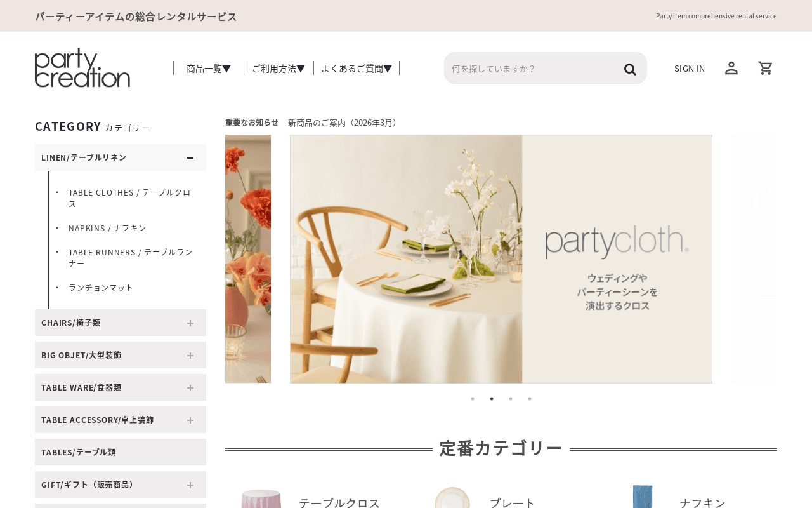Collapse LINEN category with minus icon
Image resolution: width=812 pixels, height=508 pixels.
click(190, 157)
